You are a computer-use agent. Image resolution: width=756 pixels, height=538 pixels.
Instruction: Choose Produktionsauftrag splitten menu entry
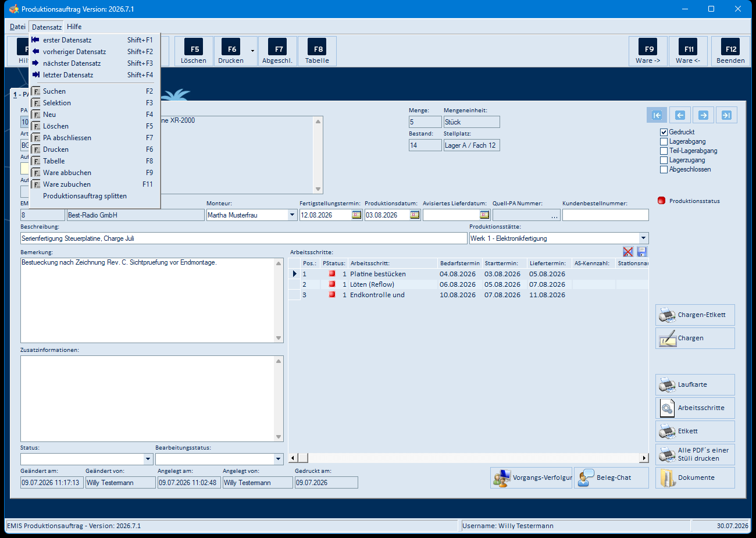click(95, 196)
